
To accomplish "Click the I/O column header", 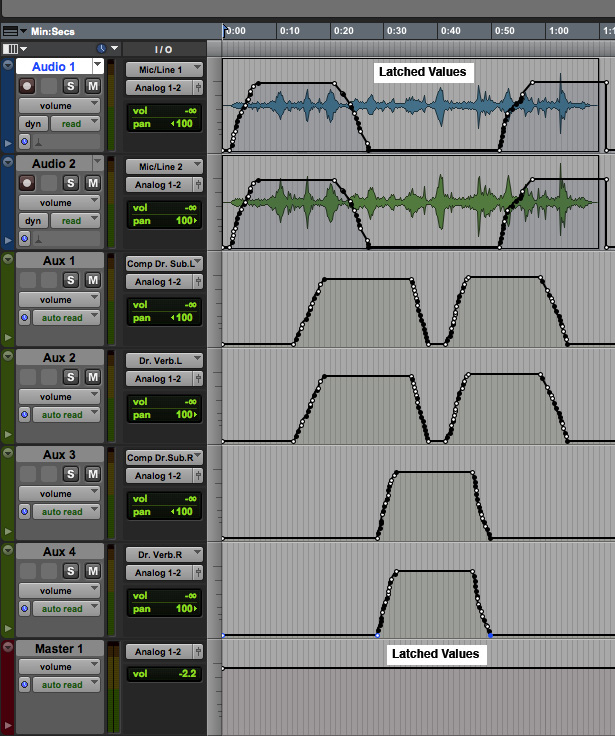I will (x=163, y=49).
